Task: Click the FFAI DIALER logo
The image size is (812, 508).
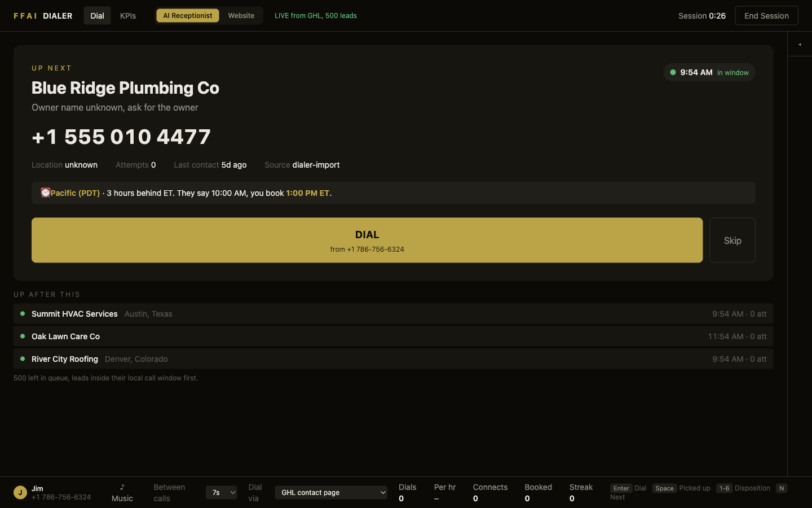Action: [x=43, y=16]
